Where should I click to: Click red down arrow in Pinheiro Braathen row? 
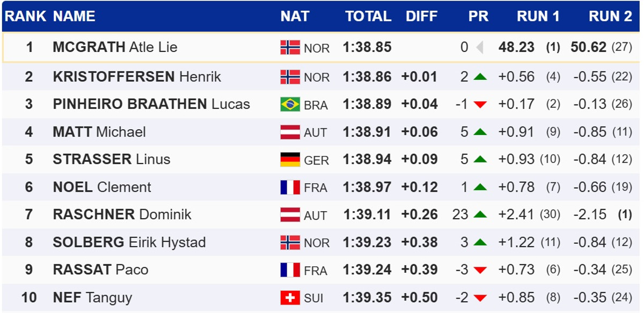tap(480, 105)
